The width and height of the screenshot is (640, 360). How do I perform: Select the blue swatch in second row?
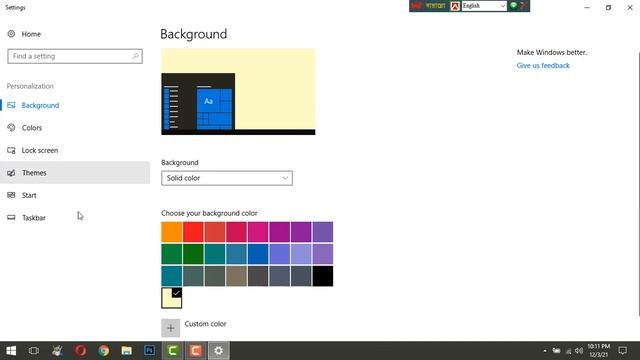click(x=258, y=254)
